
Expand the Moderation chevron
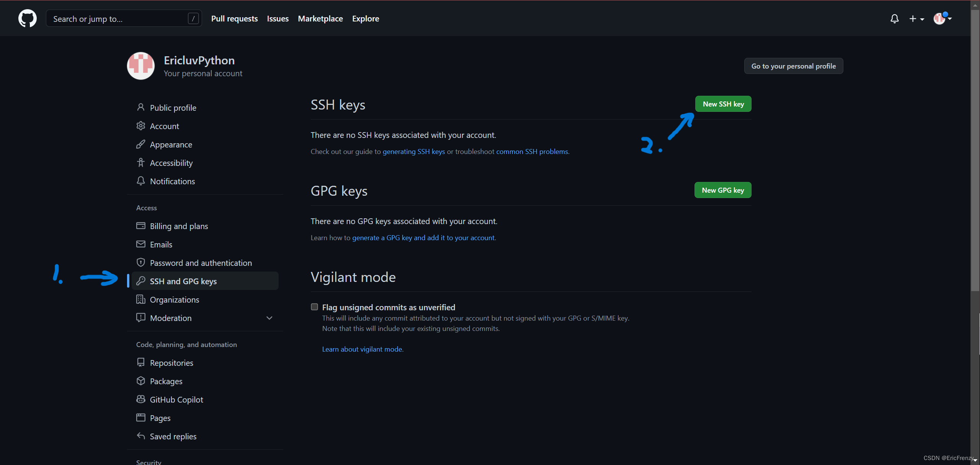(269, 318)
